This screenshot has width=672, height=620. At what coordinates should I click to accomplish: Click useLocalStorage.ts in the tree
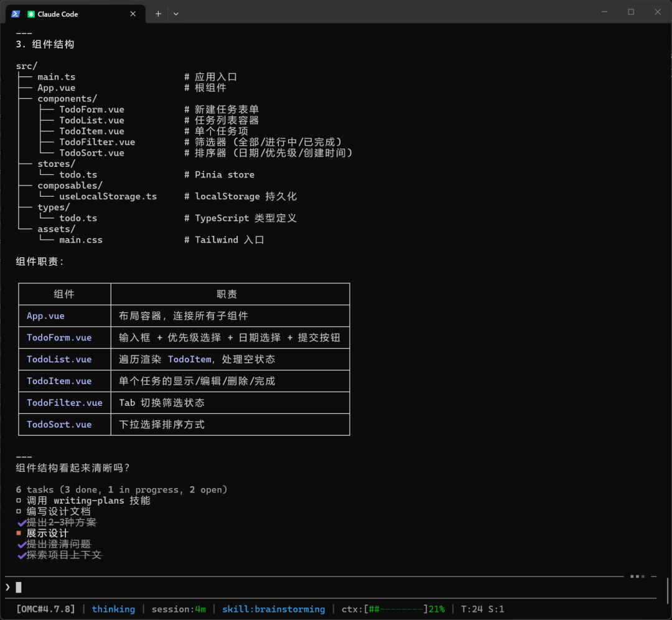(x=108, y=197)
